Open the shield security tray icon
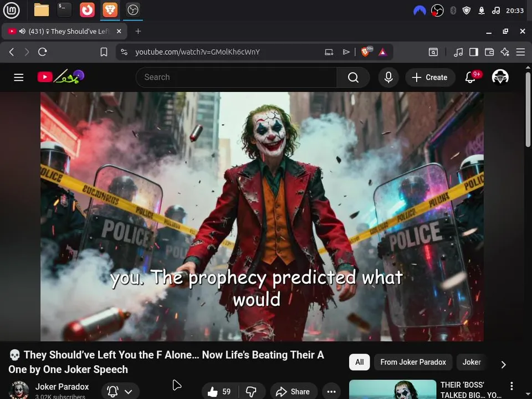The width and height of the screenshot is (532, 399). 467,11
